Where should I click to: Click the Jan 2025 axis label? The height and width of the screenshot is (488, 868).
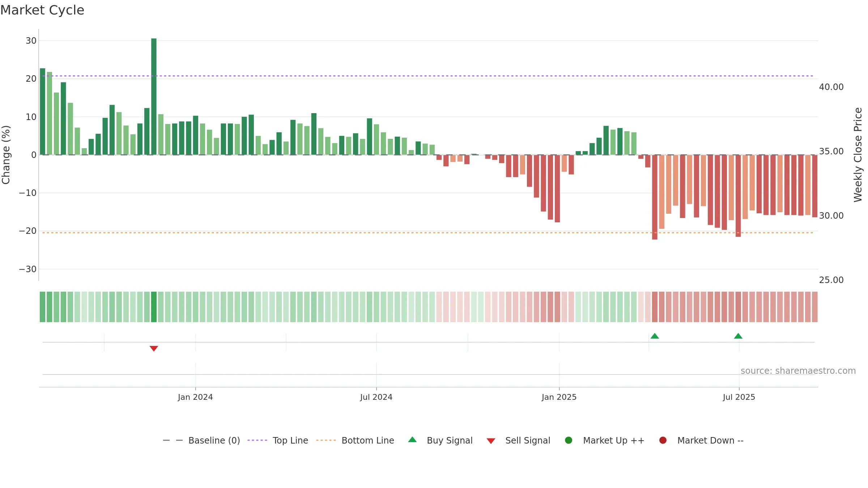point(559,397)
